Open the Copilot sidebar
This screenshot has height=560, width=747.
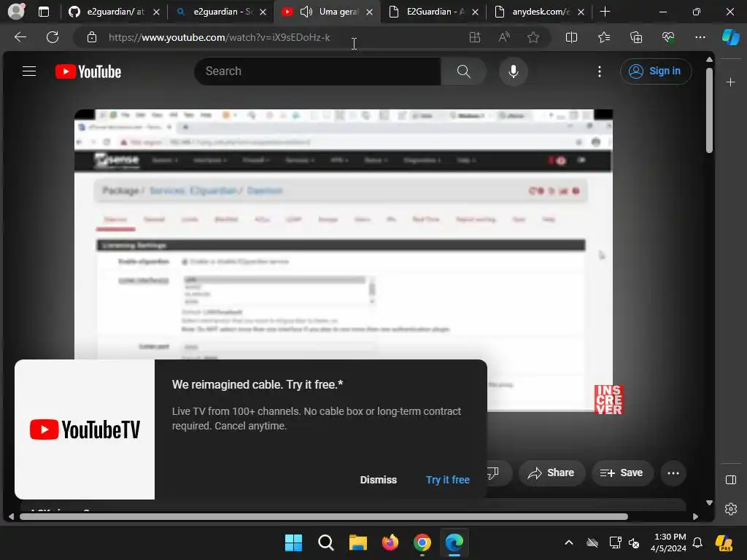click(730, 37)
